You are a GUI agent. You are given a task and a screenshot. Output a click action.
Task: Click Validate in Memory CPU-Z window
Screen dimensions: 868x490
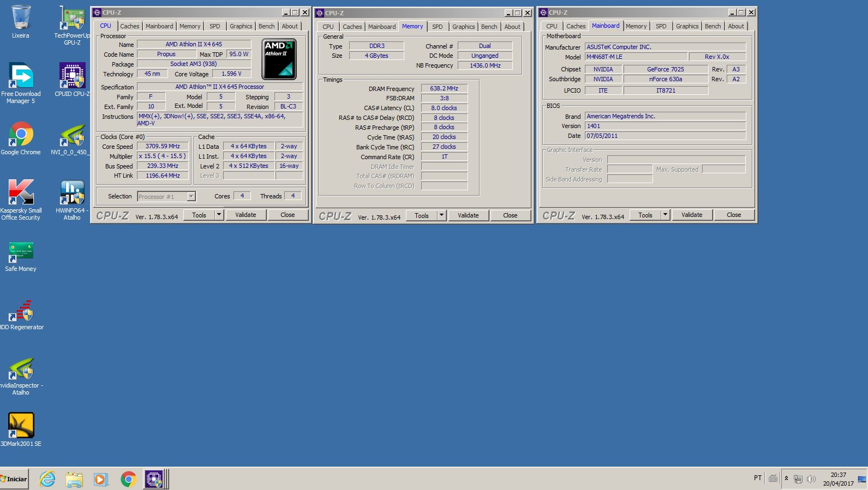point(468,215)
